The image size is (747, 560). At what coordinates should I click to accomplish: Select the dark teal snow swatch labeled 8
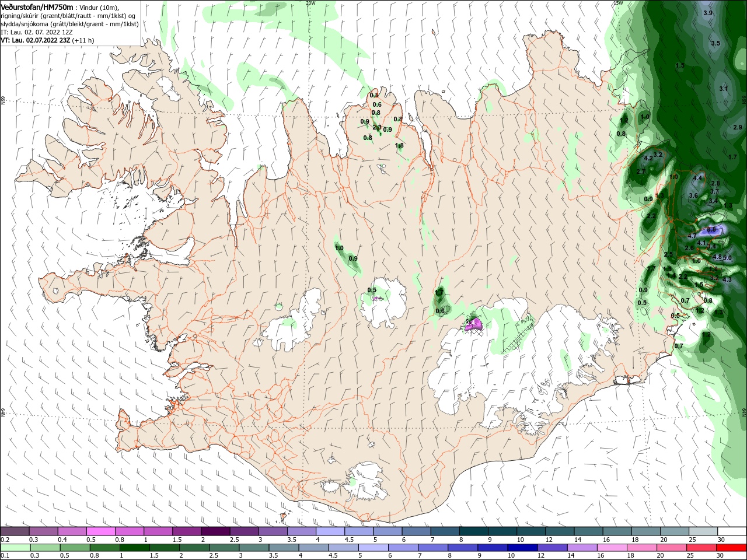[473, 531]
